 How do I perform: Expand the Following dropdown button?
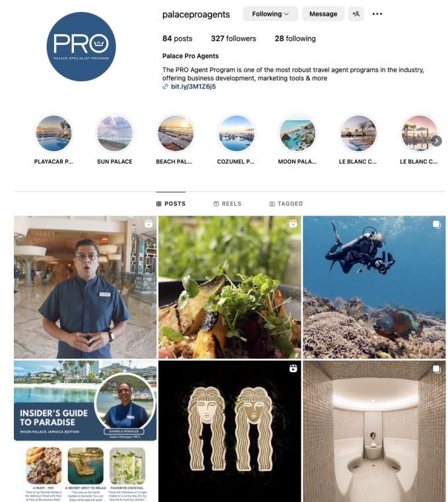[271, 14]
